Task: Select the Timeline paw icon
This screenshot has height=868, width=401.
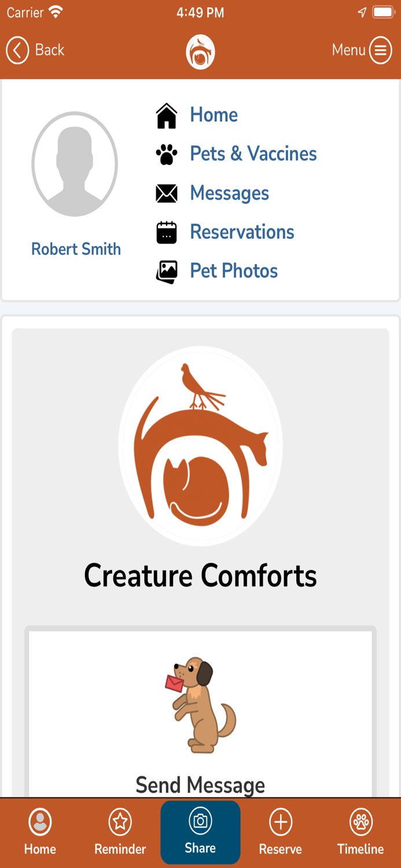Action: [x=360, y=821]
